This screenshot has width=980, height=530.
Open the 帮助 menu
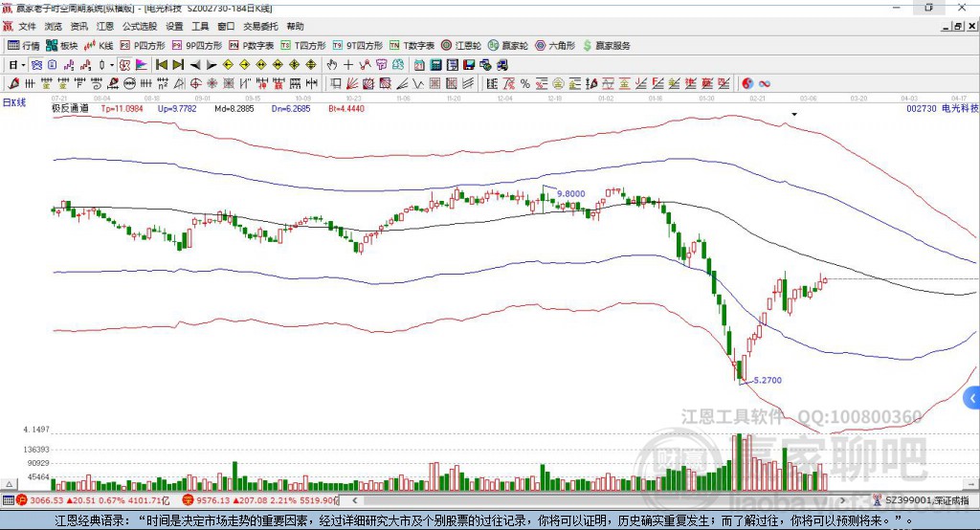point(295,26)
